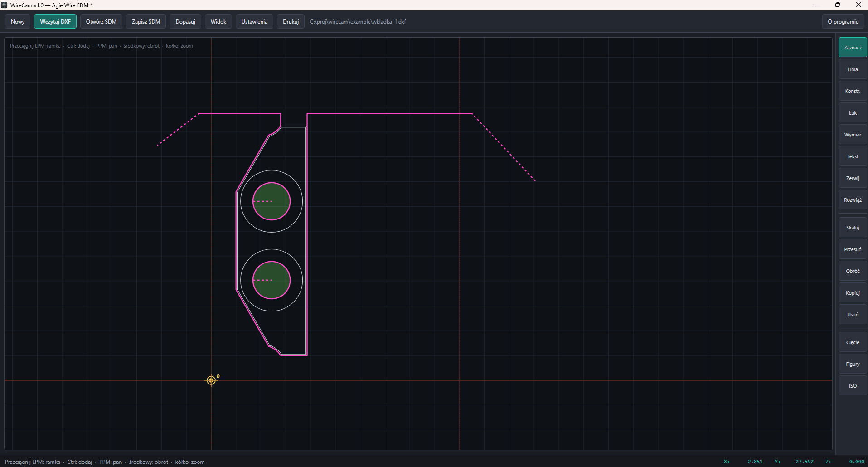Screen dimensions: 868x467
Task: Activate the Rozwiąż tool
Action: [x=853, y=200]
